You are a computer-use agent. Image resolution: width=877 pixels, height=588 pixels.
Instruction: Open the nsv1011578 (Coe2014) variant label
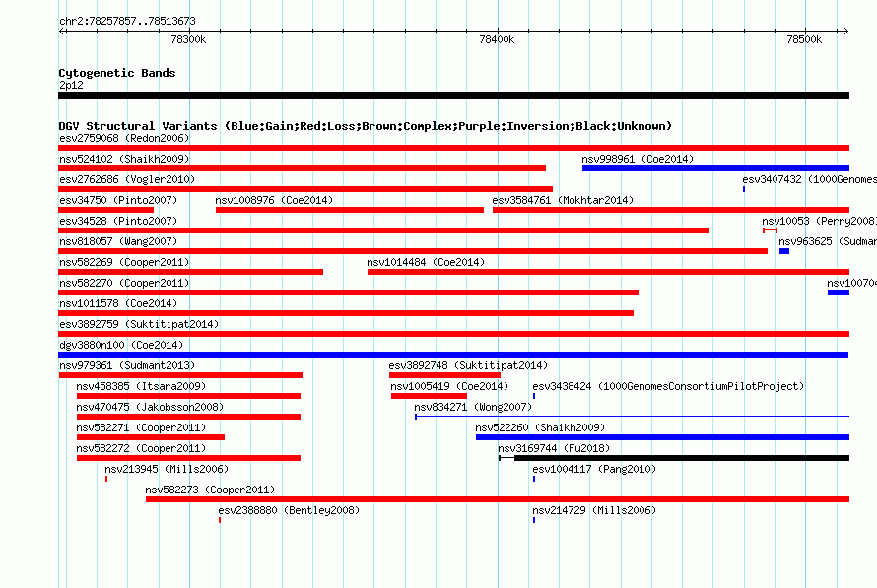[x=118, y=303]
